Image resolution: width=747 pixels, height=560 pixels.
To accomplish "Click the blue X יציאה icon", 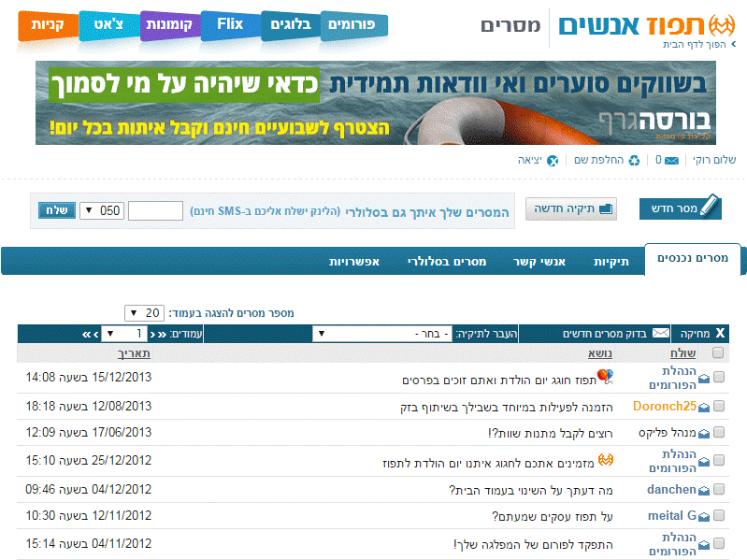I will (553, 161).
